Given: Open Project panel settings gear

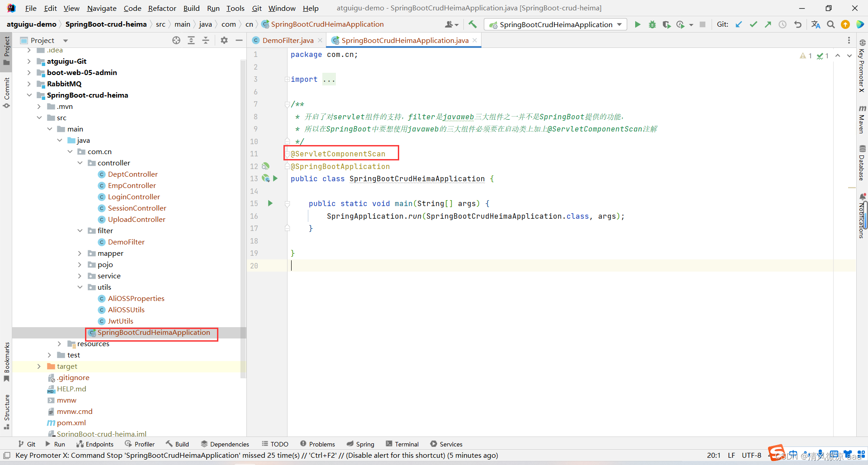Looking at the screenshot, I should click(x=224, y=40).
